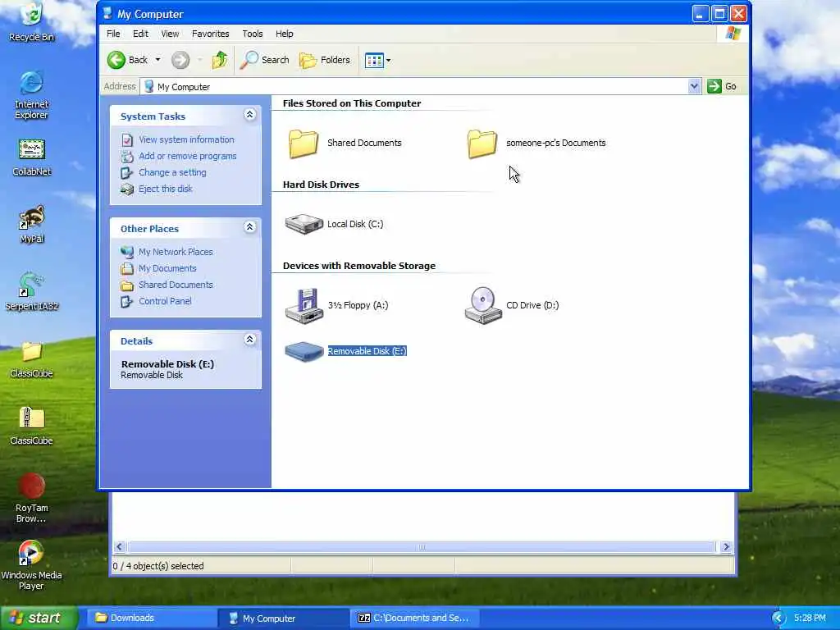
Task: Switch to 7-Zip C:\Documents taskbar button
Action: pyautogui.click(x=415, y=619)
